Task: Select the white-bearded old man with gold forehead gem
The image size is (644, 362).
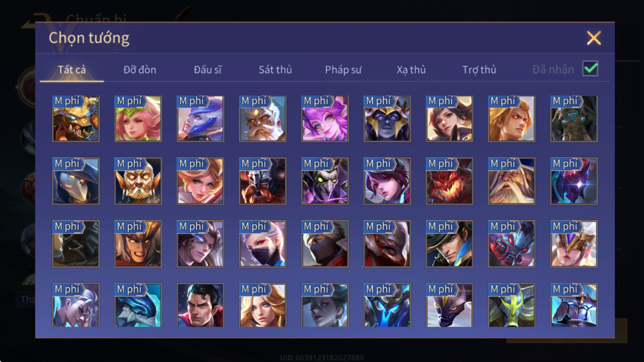Action: (x=263, y=118)
